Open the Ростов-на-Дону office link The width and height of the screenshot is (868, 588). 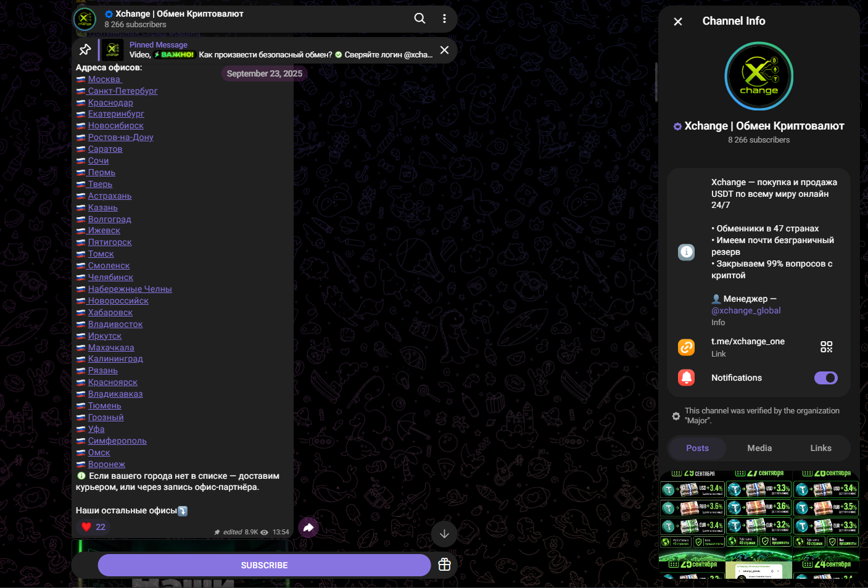120,137
